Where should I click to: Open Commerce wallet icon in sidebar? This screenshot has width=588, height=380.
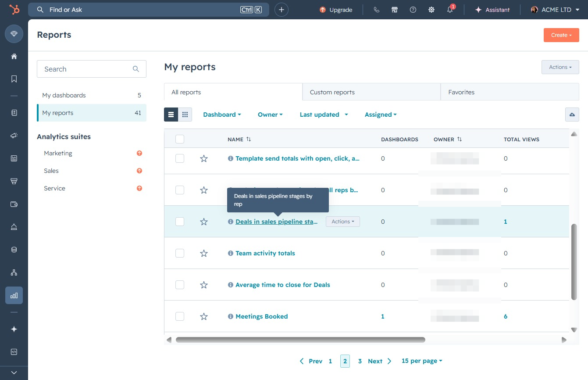(x=14, y=204)
